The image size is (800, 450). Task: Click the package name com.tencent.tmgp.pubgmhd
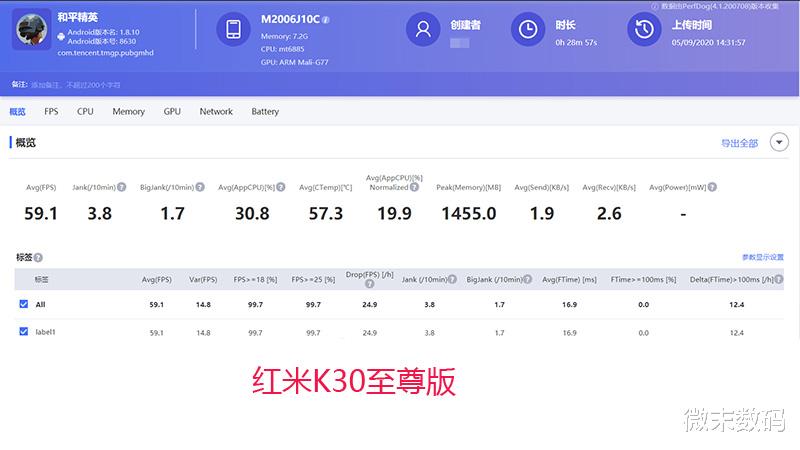[x=106, y=53]
